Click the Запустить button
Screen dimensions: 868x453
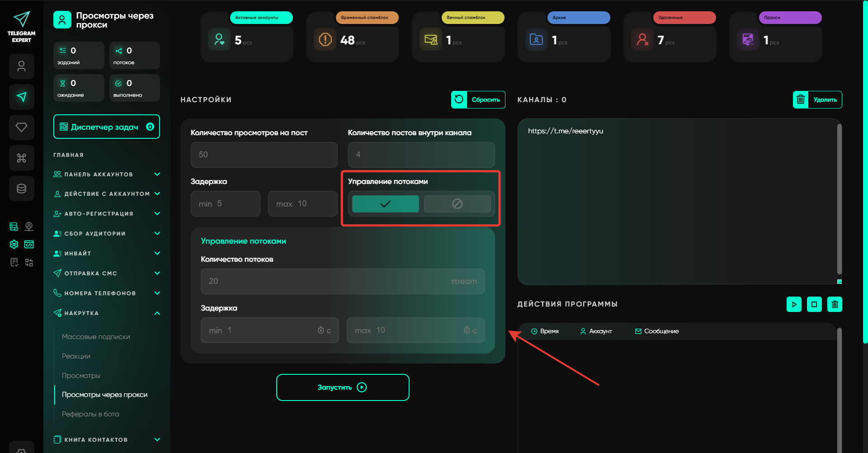[x=343, y=387]
